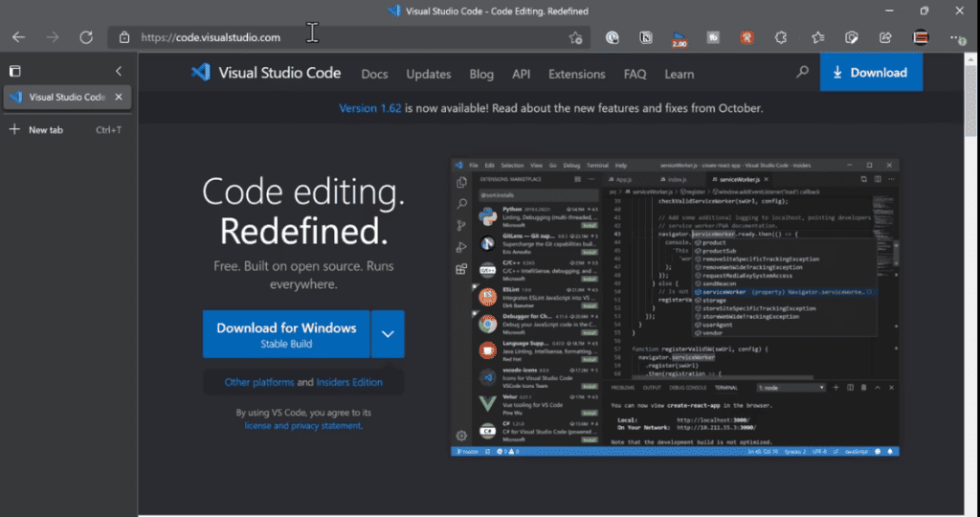Open the web capture screenshot tool
Image resolution: width=980 pixels, height=517 pixels.
point(851,37)
